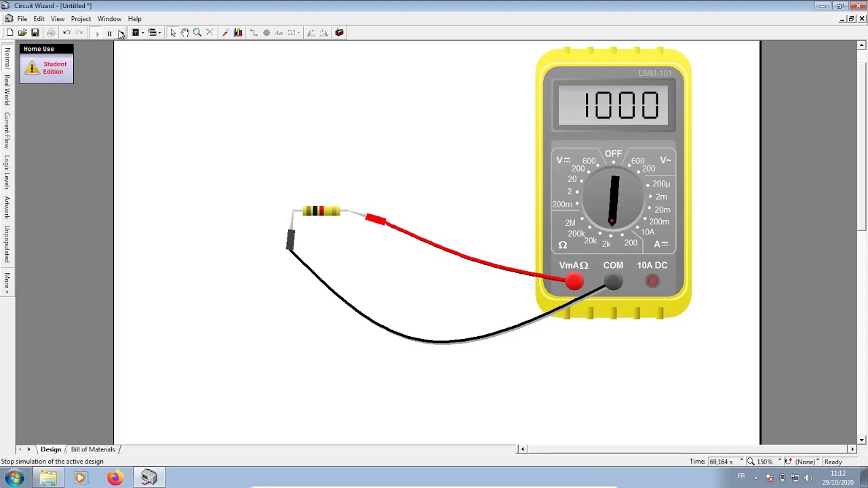Open the File menu
The height and width of the screenshot is (488, 868).
(22, 19)
